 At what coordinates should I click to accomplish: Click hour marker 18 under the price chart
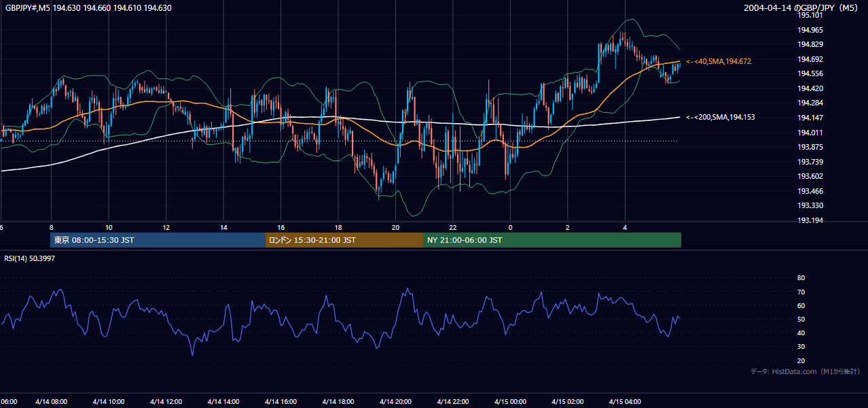tap(338, 228)
